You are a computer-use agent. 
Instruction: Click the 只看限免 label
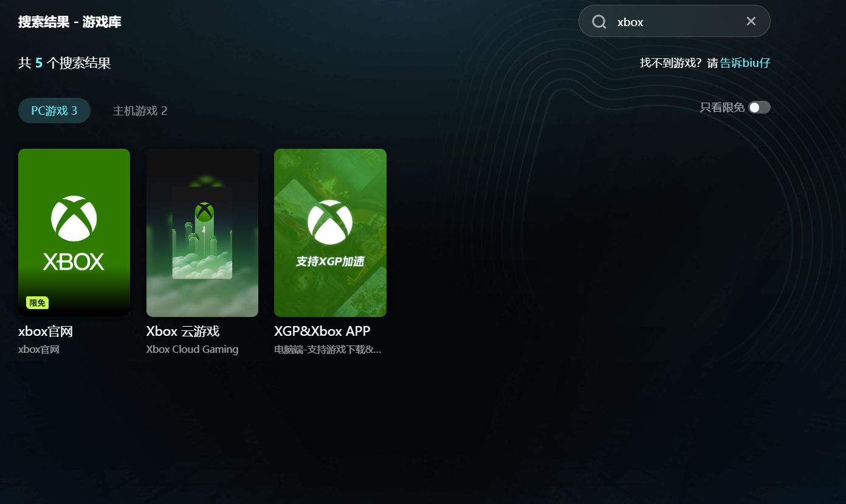pyautogui.click(x=722, y=107)
